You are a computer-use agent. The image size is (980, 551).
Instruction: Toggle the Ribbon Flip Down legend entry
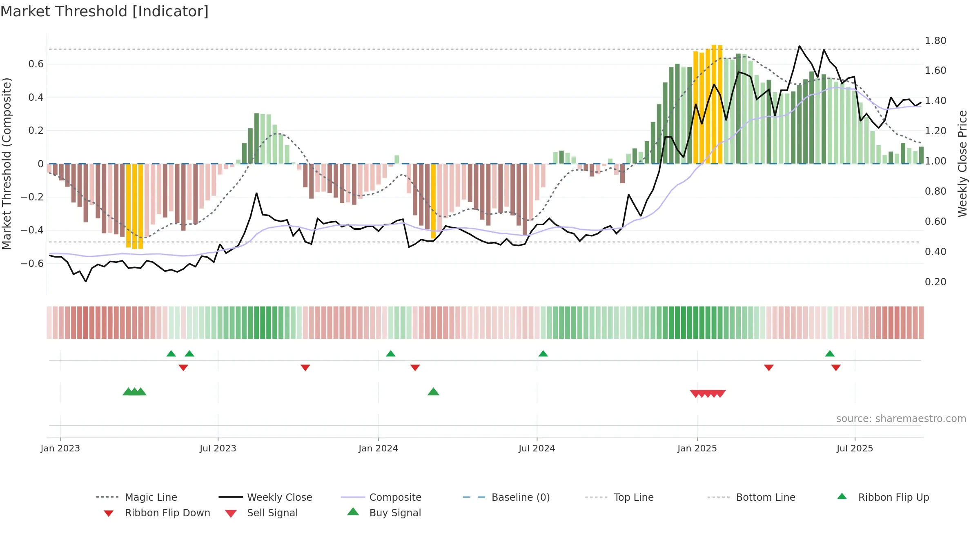(x=157, y=513)
